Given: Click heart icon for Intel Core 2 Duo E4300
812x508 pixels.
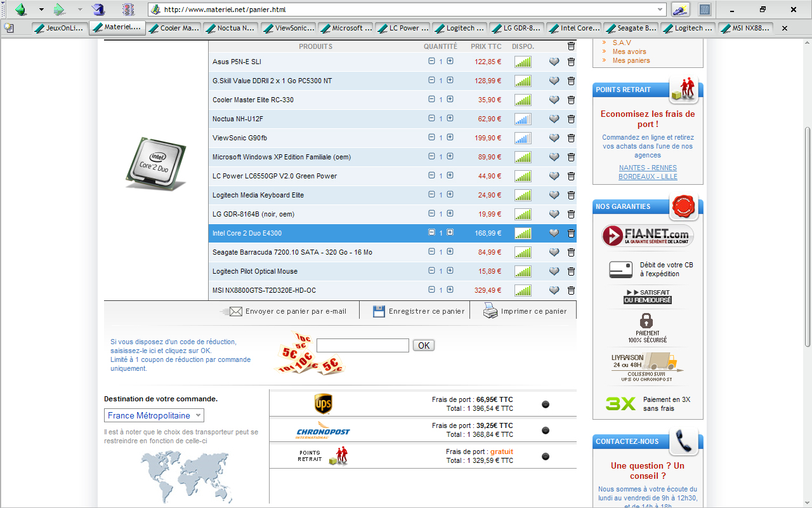Looking at the screenshot, I should tap(554, 233).
